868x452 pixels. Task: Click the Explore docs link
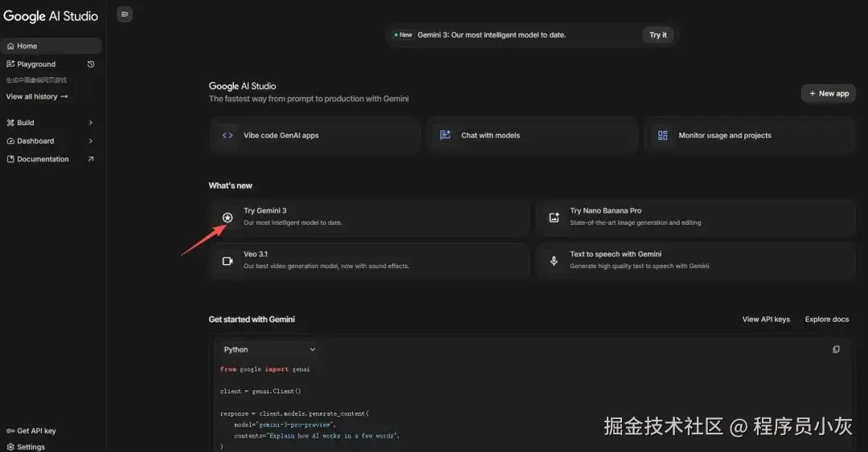[x=827, y=320]
